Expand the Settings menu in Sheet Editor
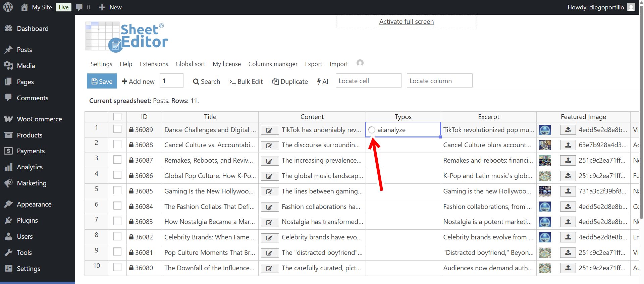This screenshot has height=284, width=644. [x=101, y=64]
